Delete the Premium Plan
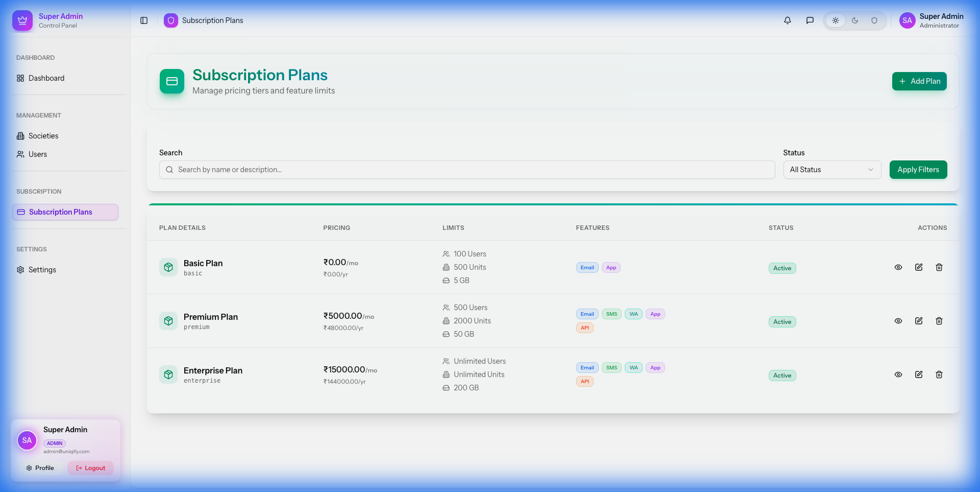Viewport: 980px width, 492px height. [939, 321]
